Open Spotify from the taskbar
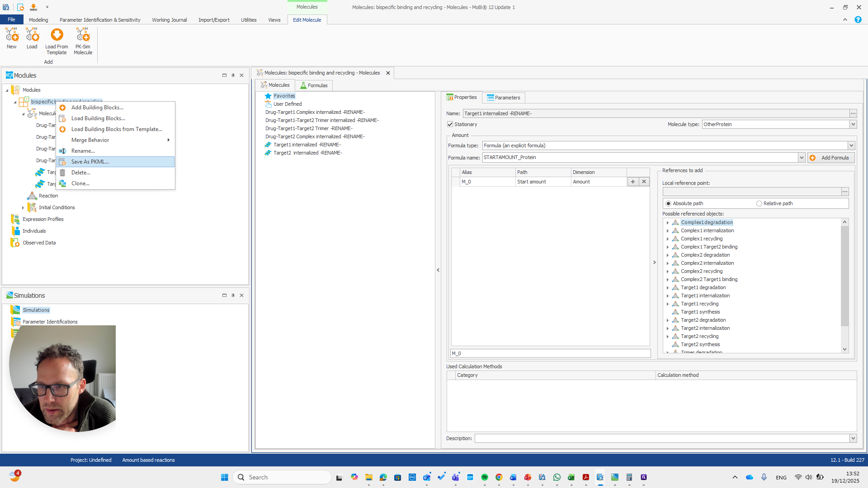Image resolution: width=868 pixels, height=488 pixels. point(485,477)
